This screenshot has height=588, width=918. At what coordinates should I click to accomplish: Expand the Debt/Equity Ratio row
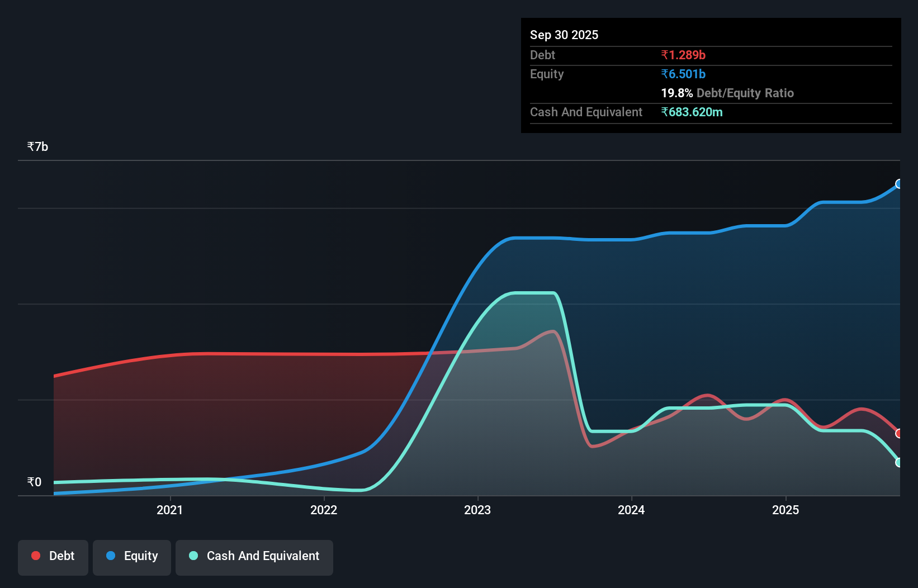click(x=727, y=93)
